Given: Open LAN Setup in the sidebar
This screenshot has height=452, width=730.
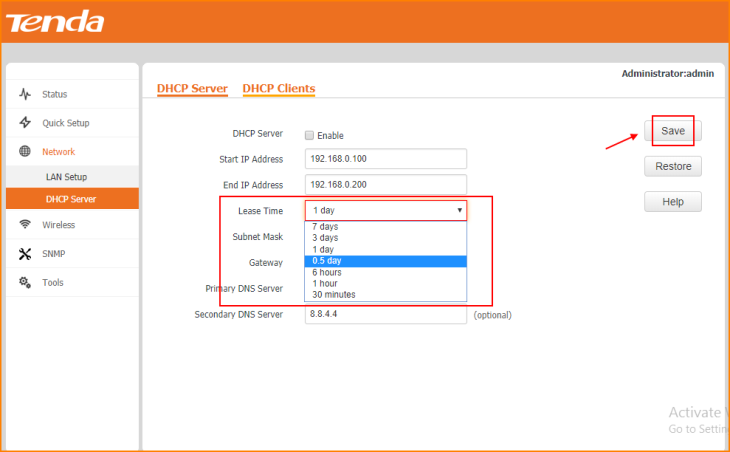Looking at the screenshot, I should [x=66, y=177].
